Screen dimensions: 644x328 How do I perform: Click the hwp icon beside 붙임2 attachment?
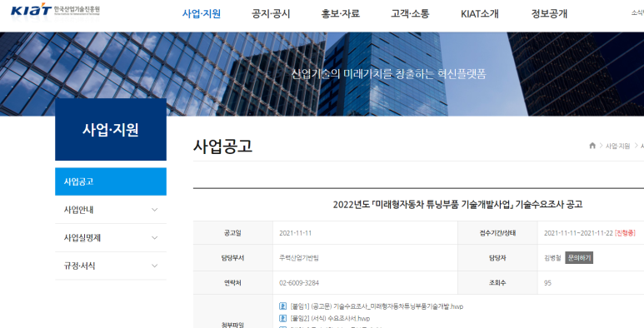[282, 318]
